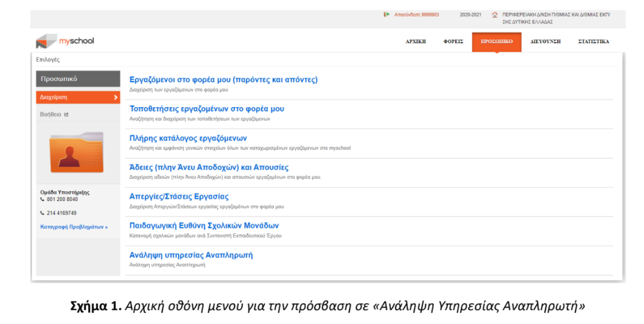Click the logout icon next to Αποσύνδεση
The width and height of the screenshot is (644, 324).
[387, 14]
